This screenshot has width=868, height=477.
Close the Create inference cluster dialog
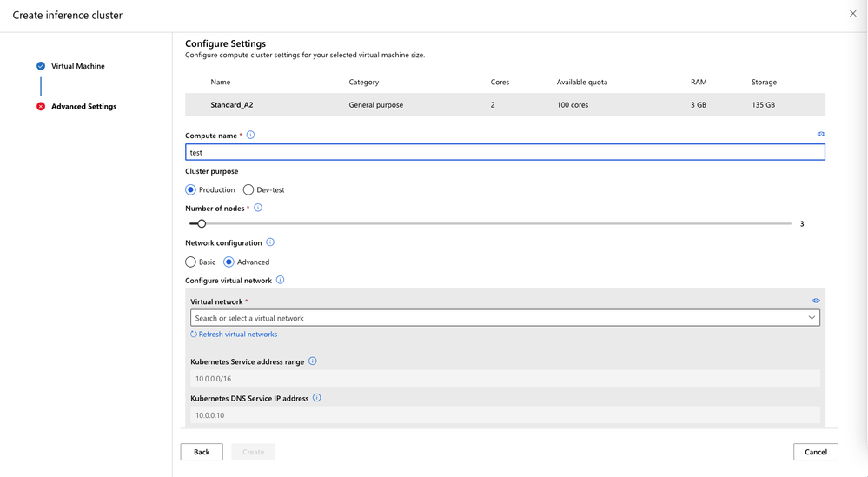tap(853, 14)
